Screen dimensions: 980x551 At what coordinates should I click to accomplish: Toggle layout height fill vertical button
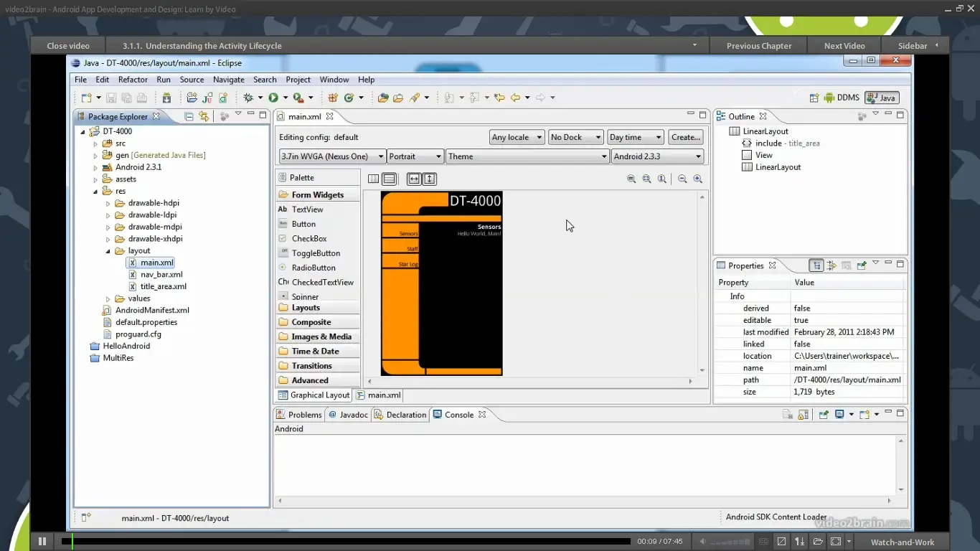pos(429,179)
